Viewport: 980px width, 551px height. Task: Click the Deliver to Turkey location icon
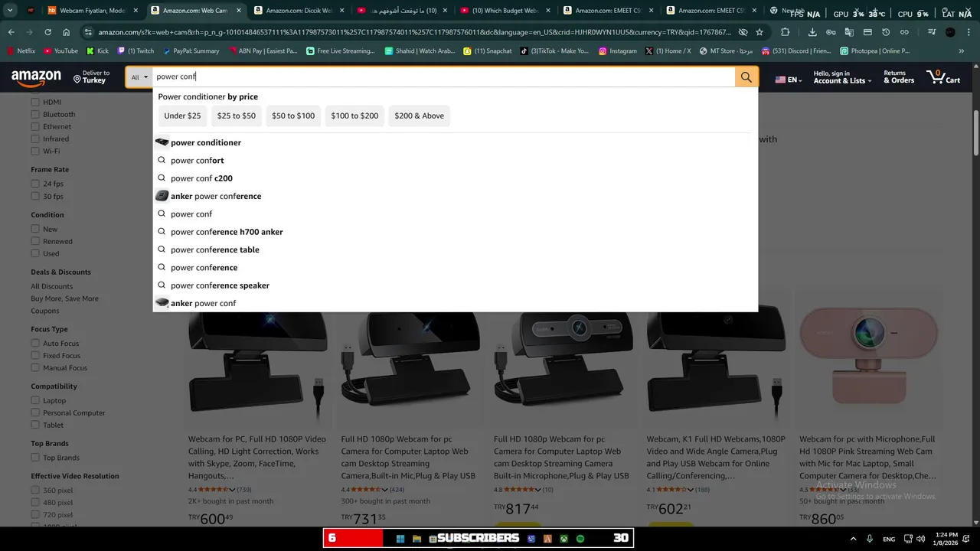pyautogui.click(x=77, y=78)
